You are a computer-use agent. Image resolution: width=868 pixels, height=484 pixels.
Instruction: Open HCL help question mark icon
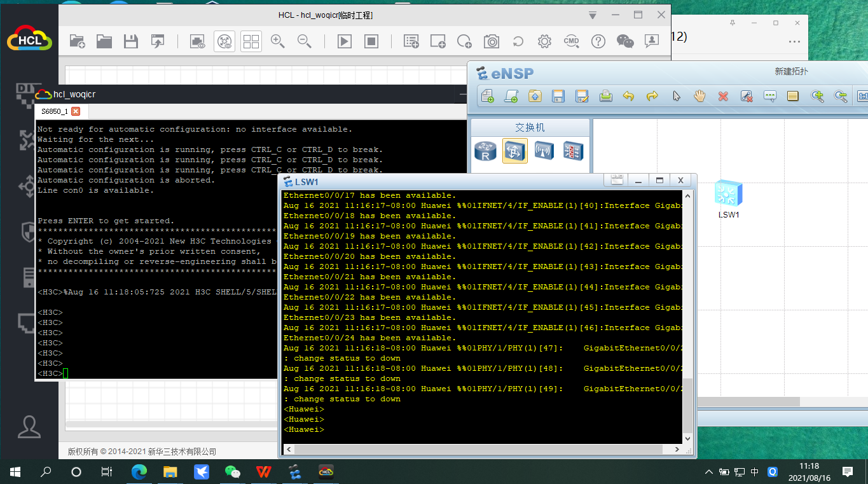tap(598, 41)
